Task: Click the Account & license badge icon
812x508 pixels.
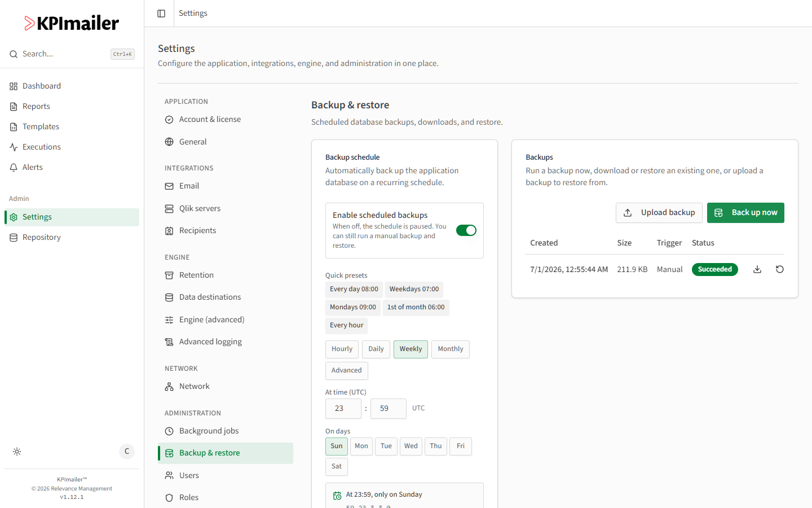Action: point(169,120)
